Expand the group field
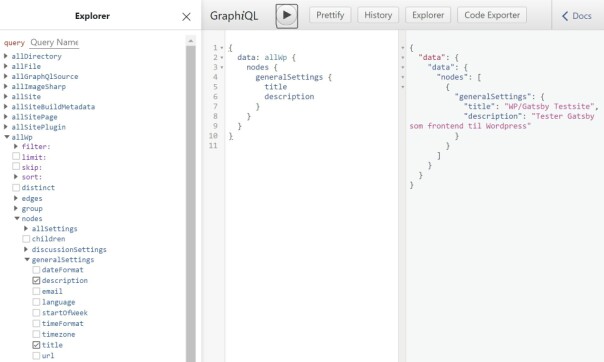This screenshot has height=362, width=604. point(16,208)
